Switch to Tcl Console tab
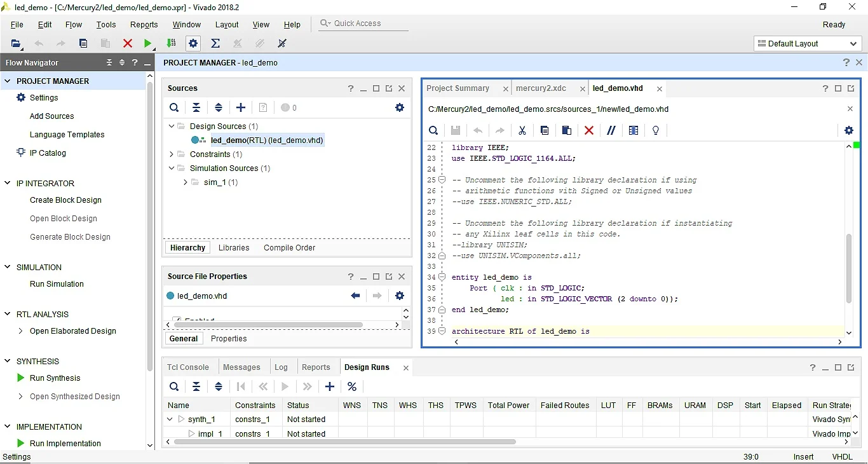The width and height of the screenshot is (868, 464). pyautogui.click(x=188, y=367)
